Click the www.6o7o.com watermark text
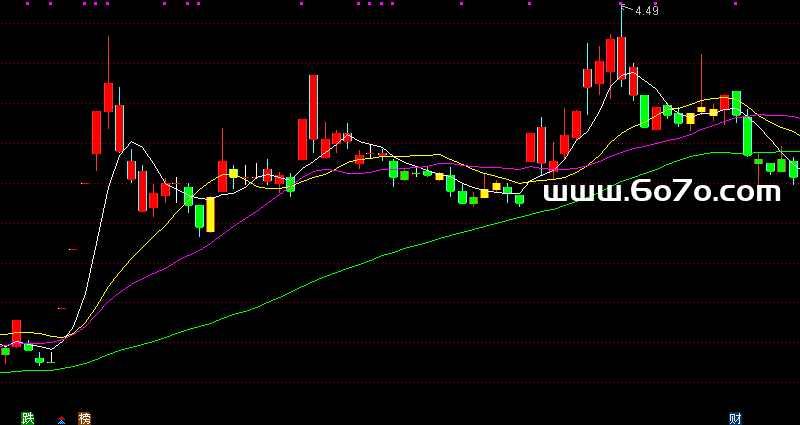Image resolution: width=800 pixels, height=425 pixels. (661, 192)
